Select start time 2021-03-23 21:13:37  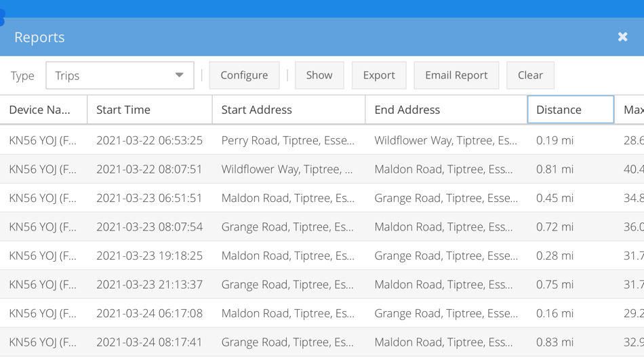(x=150, y=284)
